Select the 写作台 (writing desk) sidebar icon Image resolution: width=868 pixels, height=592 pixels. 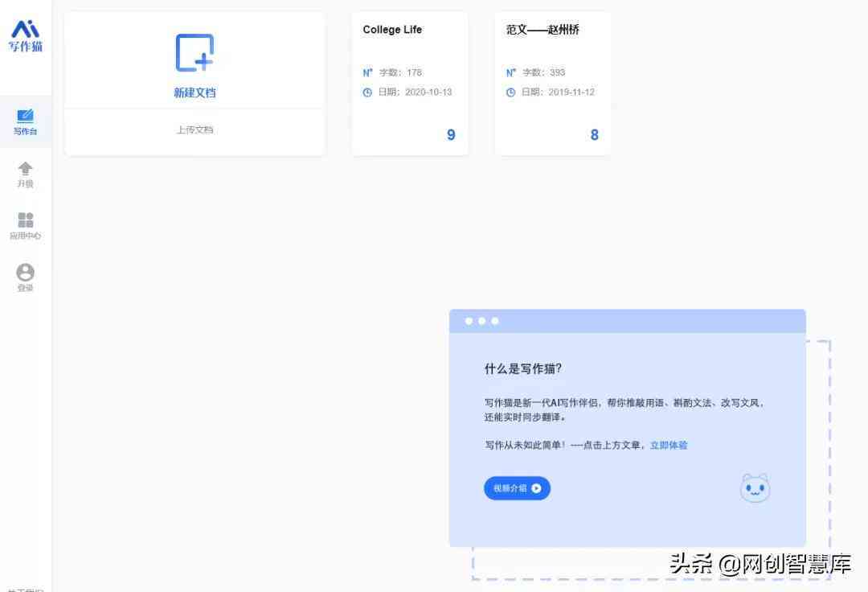click(25, 116)
